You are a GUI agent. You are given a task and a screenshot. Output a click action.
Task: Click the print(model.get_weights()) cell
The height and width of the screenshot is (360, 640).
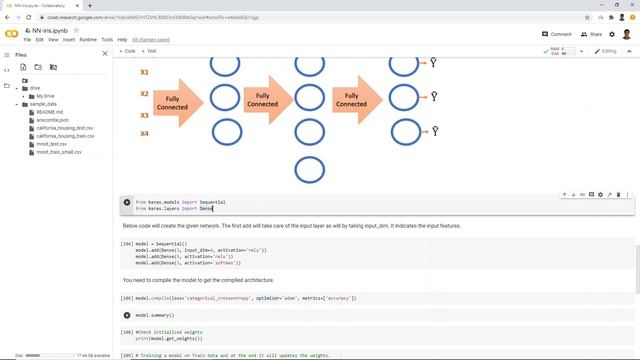[377, 336]
